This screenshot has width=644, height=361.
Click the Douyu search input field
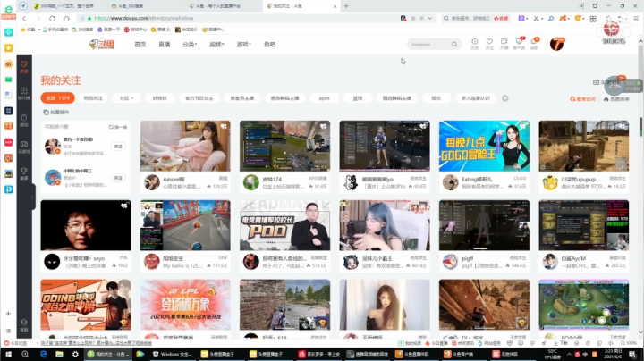[x=429, y=45]
